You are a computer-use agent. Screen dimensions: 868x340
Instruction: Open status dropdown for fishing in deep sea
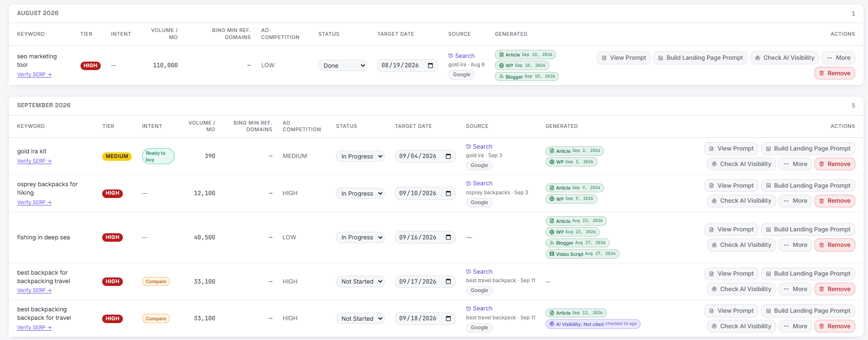(360, 237)
